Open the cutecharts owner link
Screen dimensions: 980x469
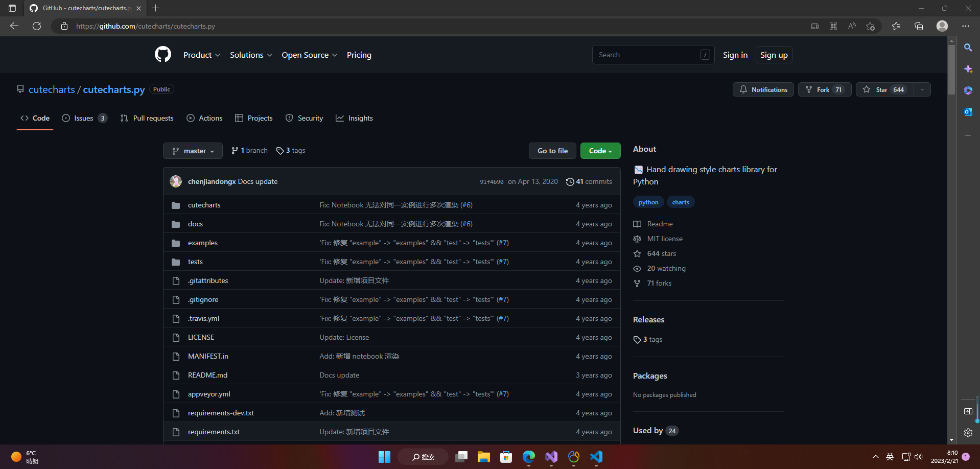tap(52, 89)
